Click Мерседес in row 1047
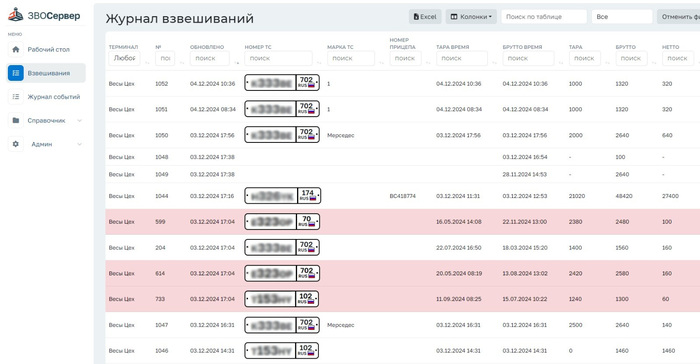Image resolution: width=700 pixels, height=364 pixels. [341, 325]
